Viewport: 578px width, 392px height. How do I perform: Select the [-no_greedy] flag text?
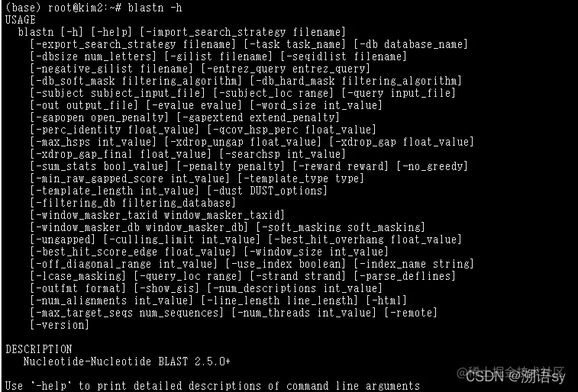[432, 166]
